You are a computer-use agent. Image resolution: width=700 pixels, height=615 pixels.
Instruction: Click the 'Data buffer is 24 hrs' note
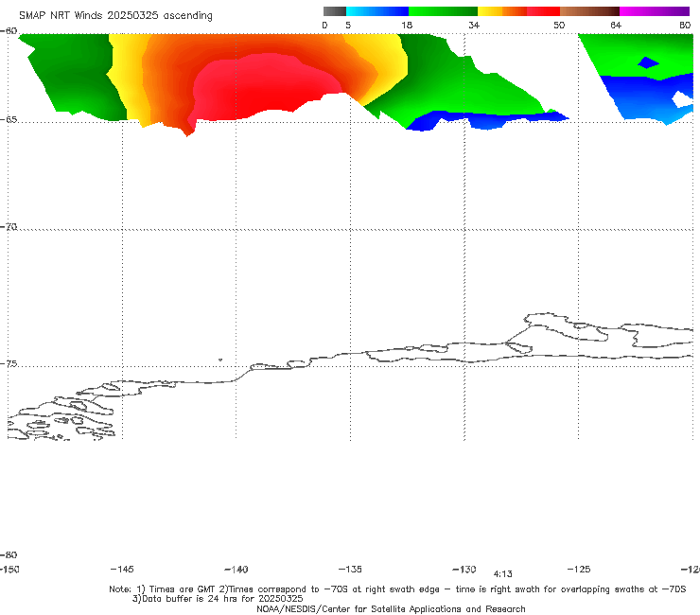coord(218,599)
